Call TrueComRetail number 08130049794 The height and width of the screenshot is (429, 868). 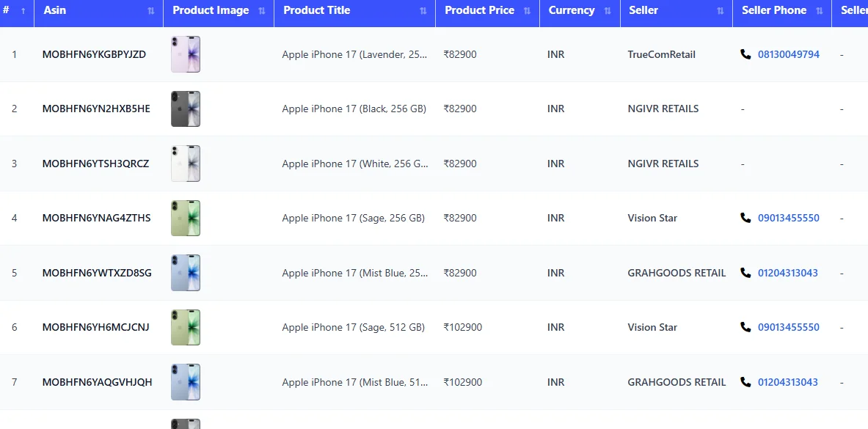[788, 54]
